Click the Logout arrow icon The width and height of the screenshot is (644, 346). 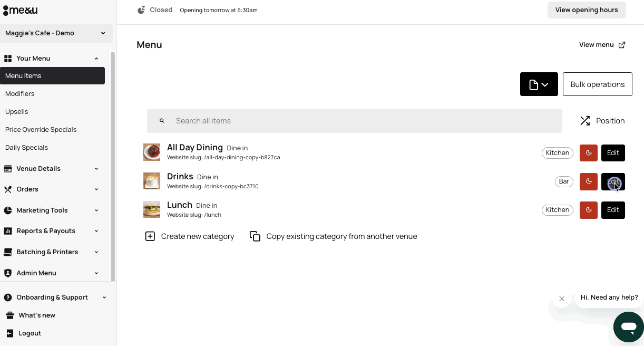coord(10,333)
